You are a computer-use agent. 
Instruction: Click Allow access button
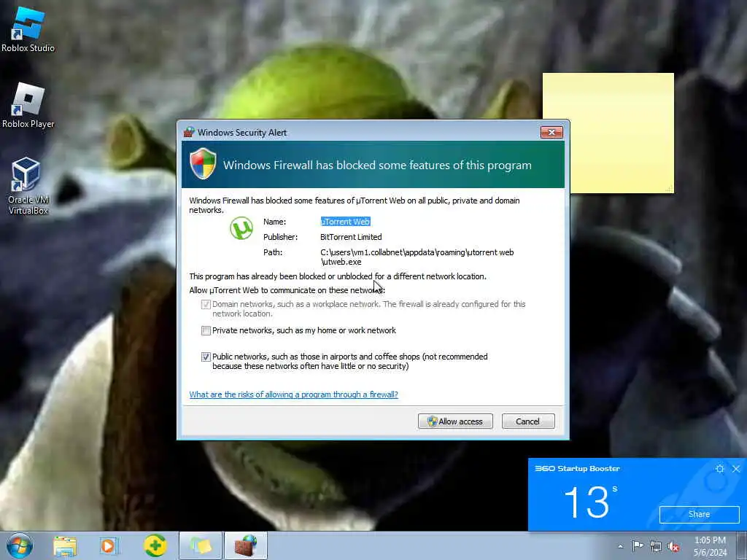coord(455,421)
